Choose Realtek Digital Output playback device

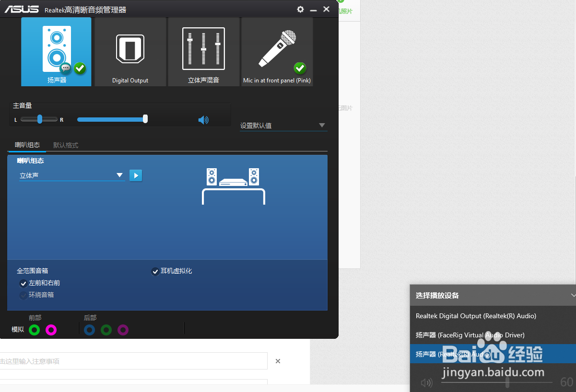pos(493,316)
